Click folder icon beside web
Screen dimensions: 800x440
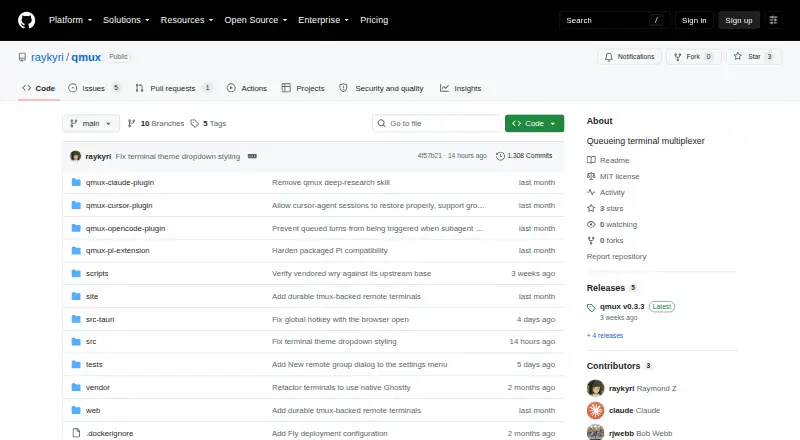click(76, 410)
